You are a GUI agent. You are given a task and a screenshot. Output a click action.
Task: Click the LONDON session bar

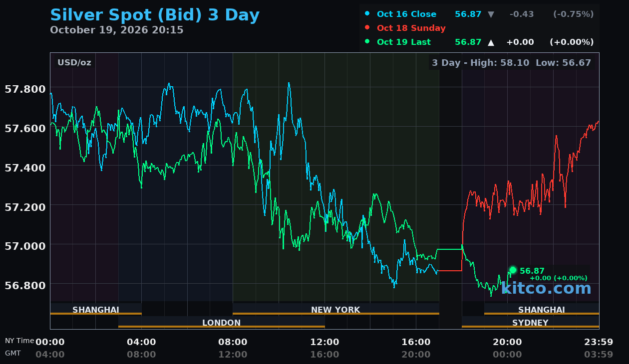tap(222, 322)
